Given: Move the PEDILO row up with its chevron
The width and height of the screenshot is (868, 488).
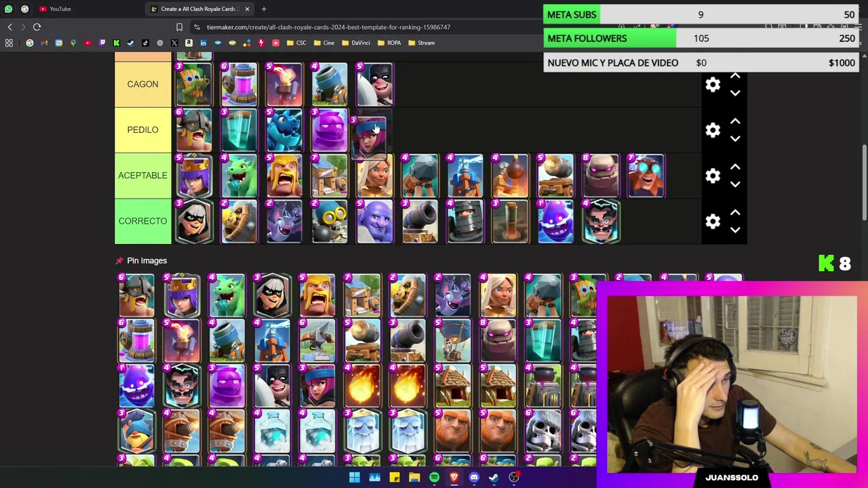Looking at the screenshot, I should [x=735, y=121].
